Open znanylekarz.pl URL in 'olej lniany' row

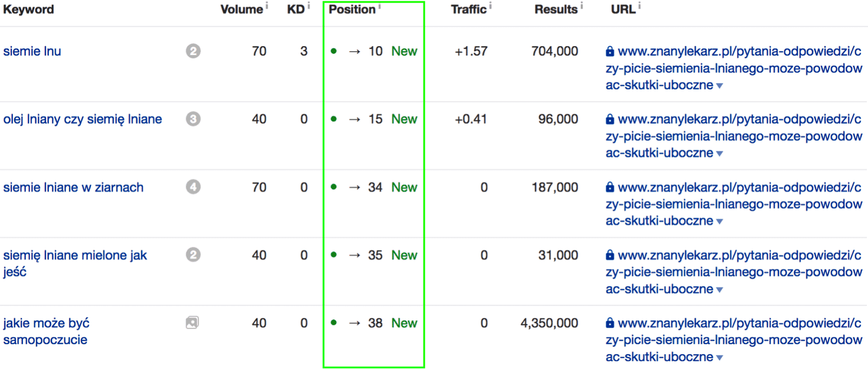pyautogui.click(x=733, y=136)
